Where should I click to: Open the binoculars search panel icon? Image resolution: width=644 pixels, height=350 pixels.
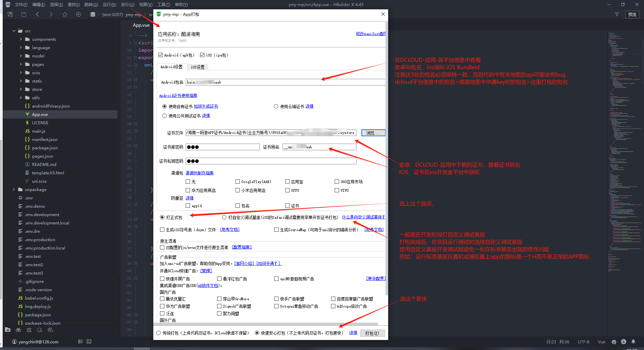18,330
